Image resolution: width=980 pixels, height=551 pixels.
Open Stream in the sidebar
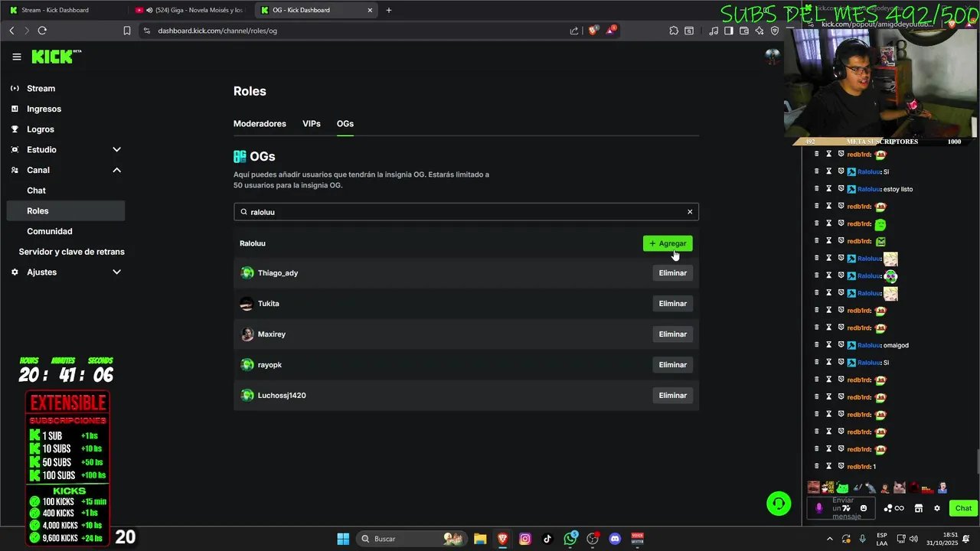41,88
